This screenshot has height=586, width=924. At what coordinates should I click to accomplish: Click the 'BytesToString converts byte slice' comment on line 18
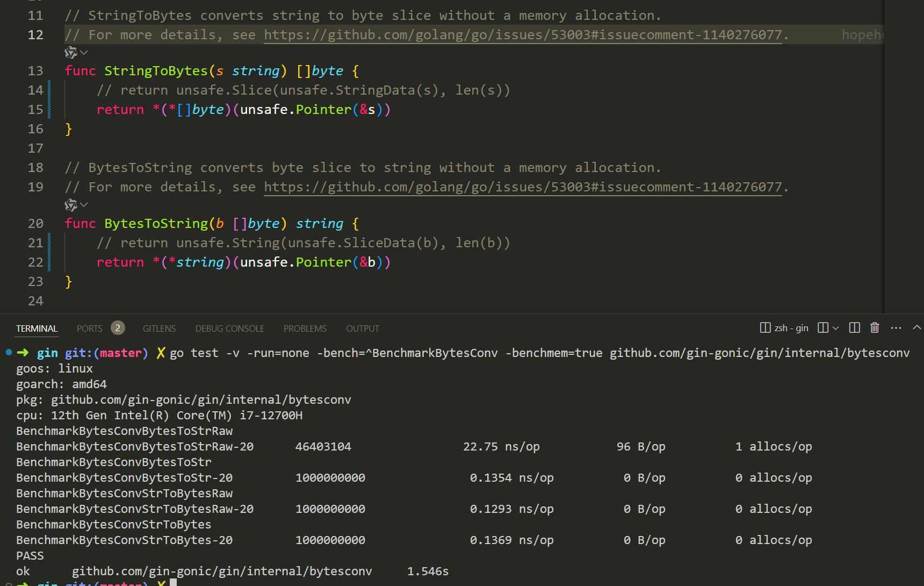(363, 168)
